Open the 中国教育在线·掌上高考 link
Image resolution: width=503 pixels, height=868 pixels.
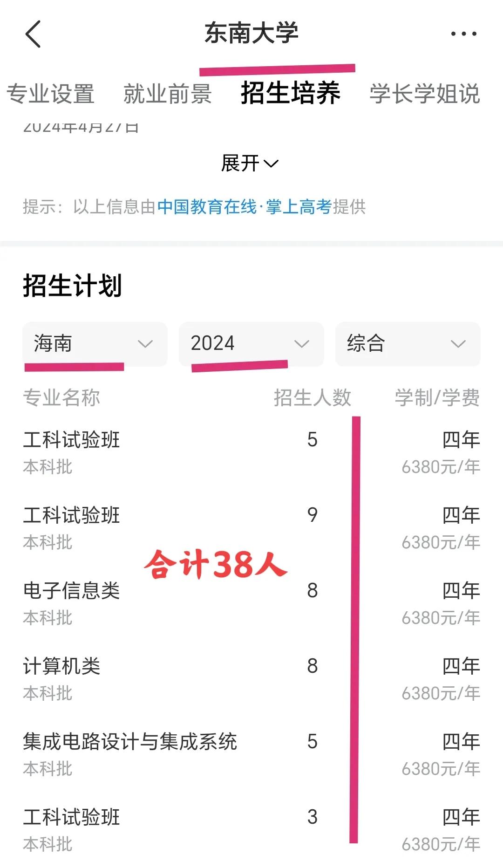245,206
